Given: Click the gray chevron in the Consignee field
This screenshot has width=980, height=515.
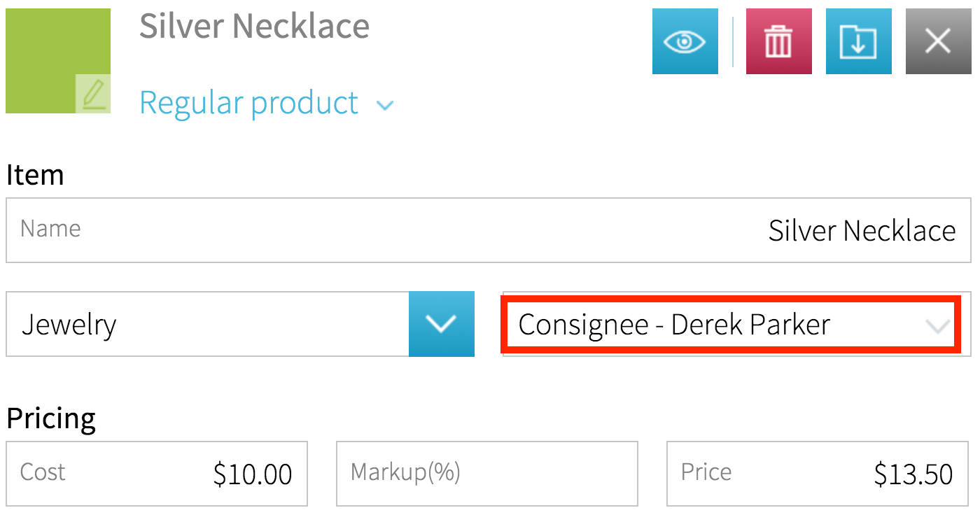Looking at the screenshot, I should [x=937, y=325].
